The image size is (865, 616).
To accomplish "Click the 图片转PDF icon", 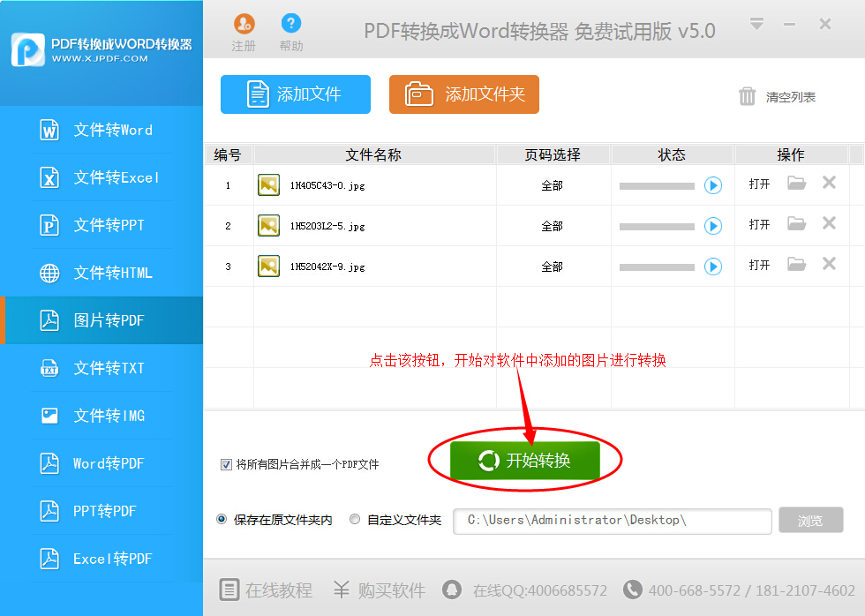I will [x=49, y=320].
